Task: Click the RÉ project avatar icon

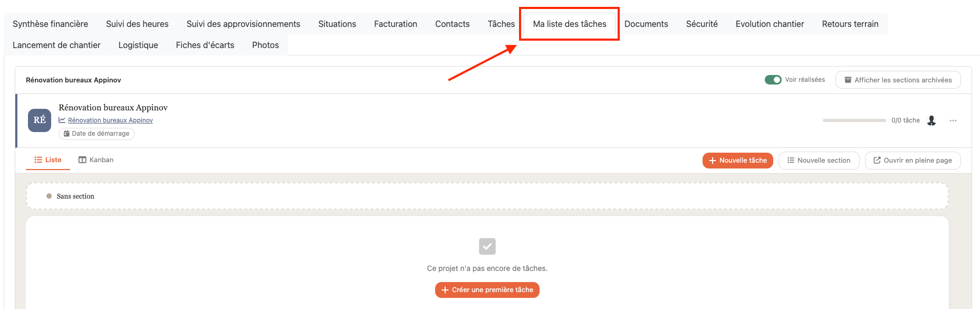Action: (40, 120)
